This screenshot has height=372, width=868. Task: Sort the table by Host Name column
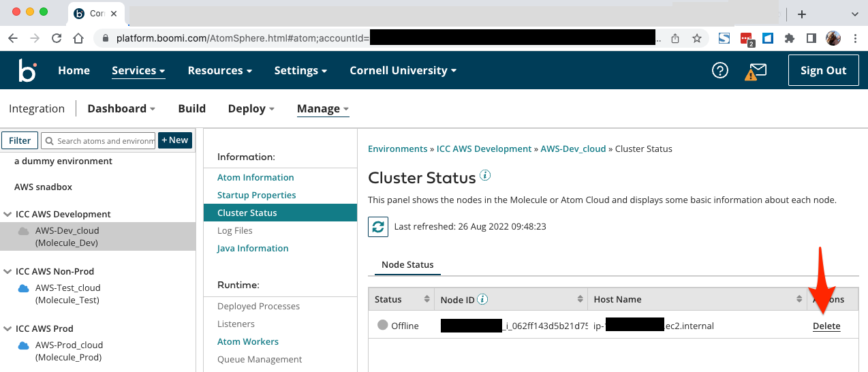[800, 299]
